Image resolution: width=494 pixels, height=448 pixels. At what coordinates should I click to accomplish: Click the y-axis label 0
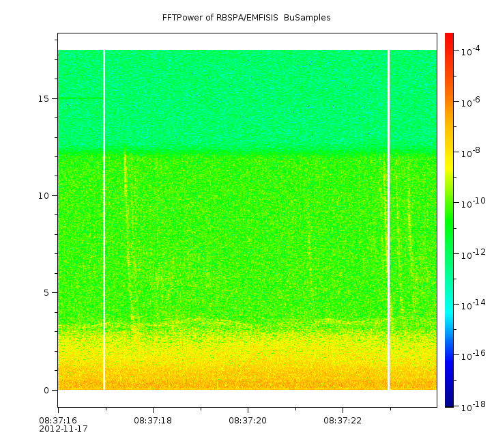click(x=46, y=391)
